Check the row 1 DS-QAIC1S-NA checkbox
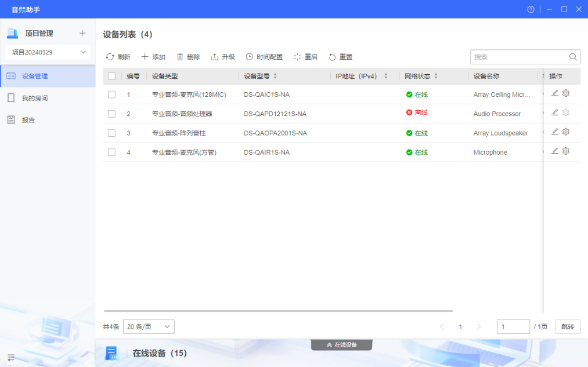 112,95
